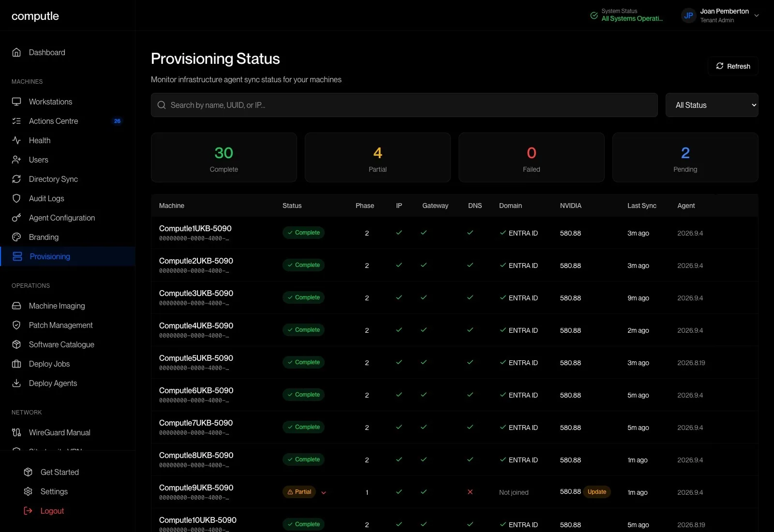774x532 pixels.
Task: Click the WireGuard Manual icon
Action: 16,432
